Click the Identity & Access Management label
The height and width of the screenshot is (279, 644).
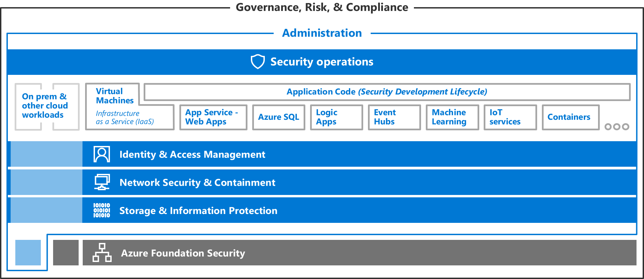(192, 154)
